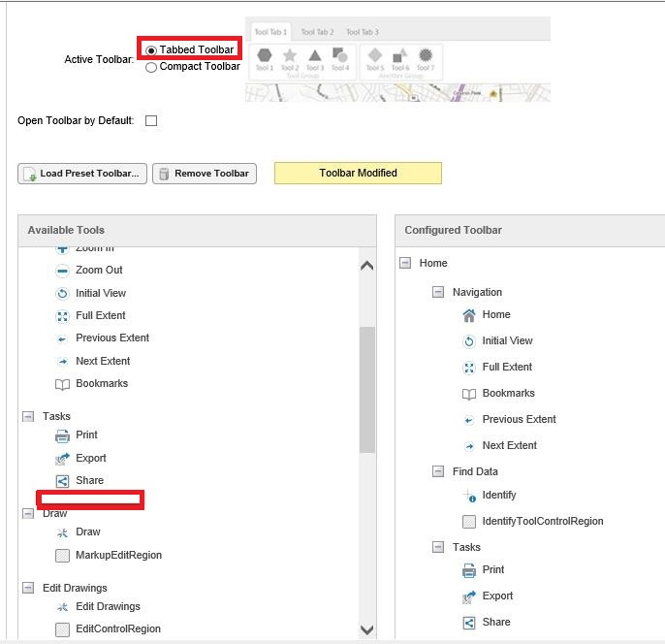
Task: Select MarkupEditRegion label in Available Tools
Action: [x=118, y=556]
